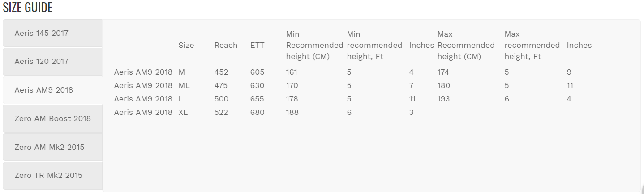Click the Min Recommended height (CM) header

[x=314, y=45]
